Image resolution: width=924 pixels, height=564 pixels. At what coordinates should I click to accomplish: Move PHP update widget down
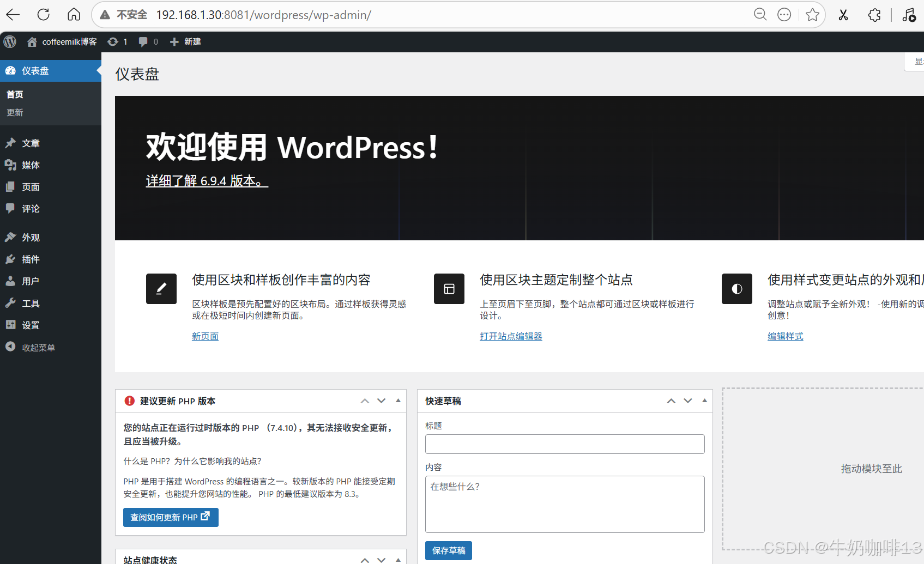(x=382, y=401)
